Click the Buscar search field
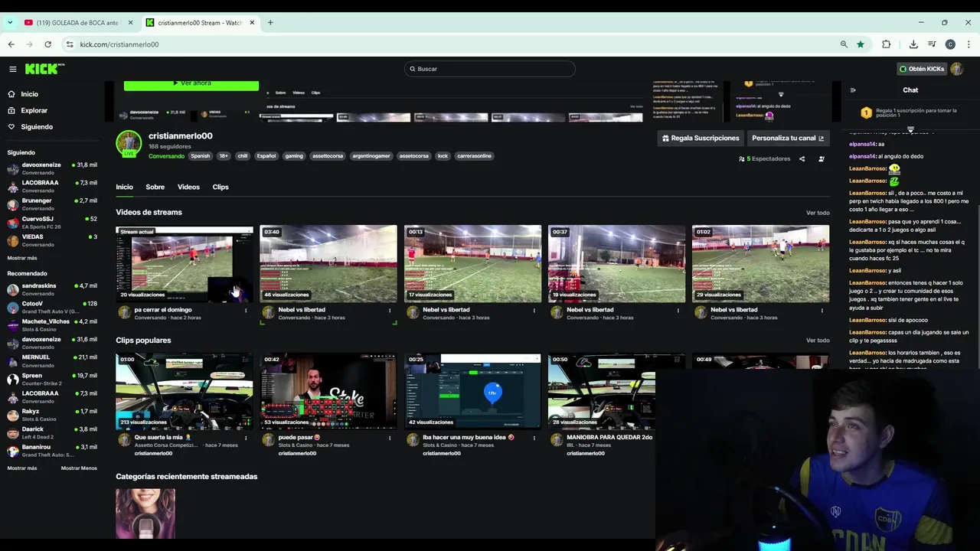Image resolution: width=980 pixels, height=551 pixels. click(490, 69)
